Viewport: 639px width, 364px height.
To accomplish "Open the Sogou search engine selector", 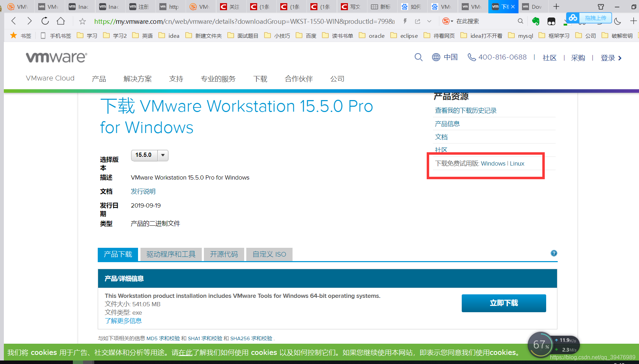I will pos(447,21).
